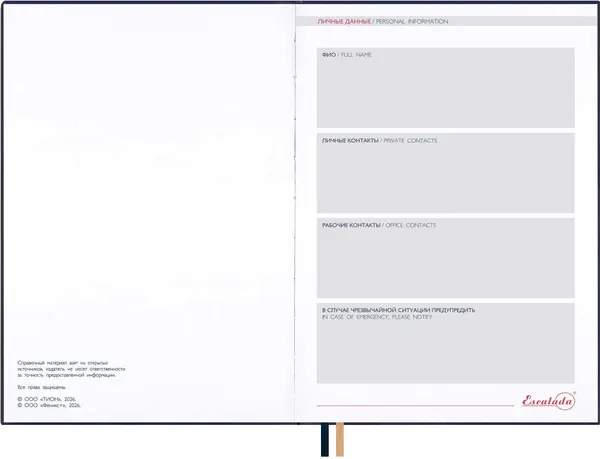Click the Escalada brand logo
This screenshot has width=600, height=459.
pyautogui.click(x=549, y=401)
